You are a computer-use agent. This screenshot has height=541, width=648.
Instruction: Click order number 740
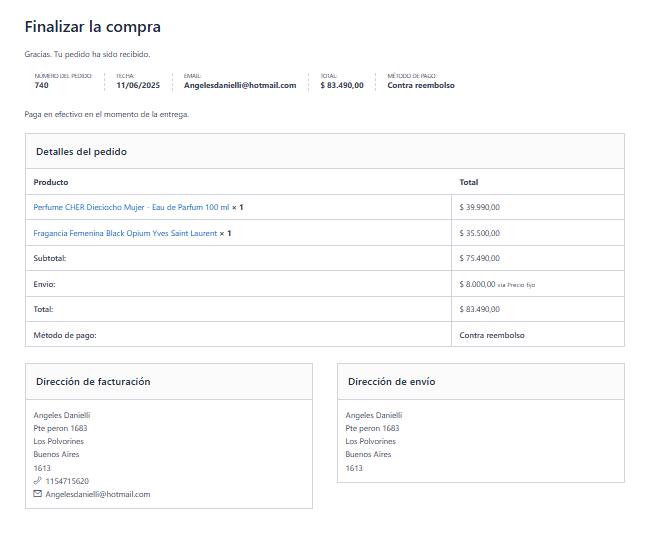point(41,86)
